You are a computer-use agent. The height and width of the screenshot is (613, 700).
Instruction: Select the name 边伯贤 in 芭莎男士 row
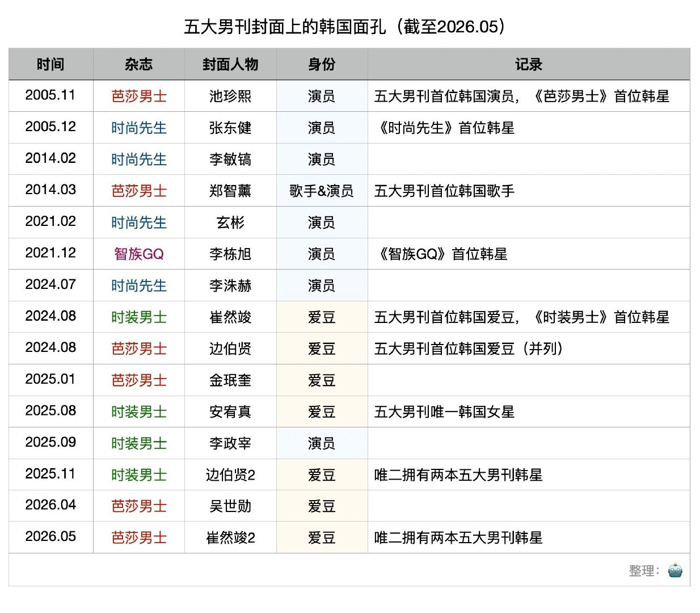230,348
